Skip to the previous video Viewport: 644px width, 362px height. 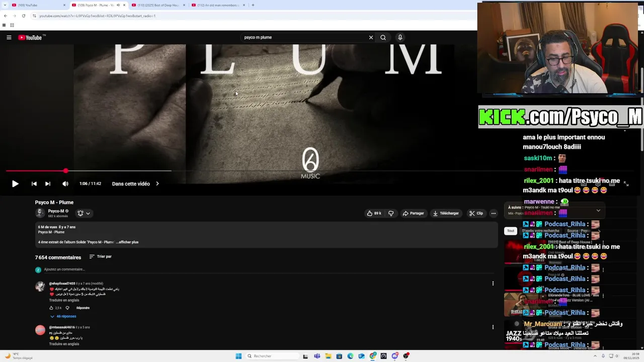34,184
